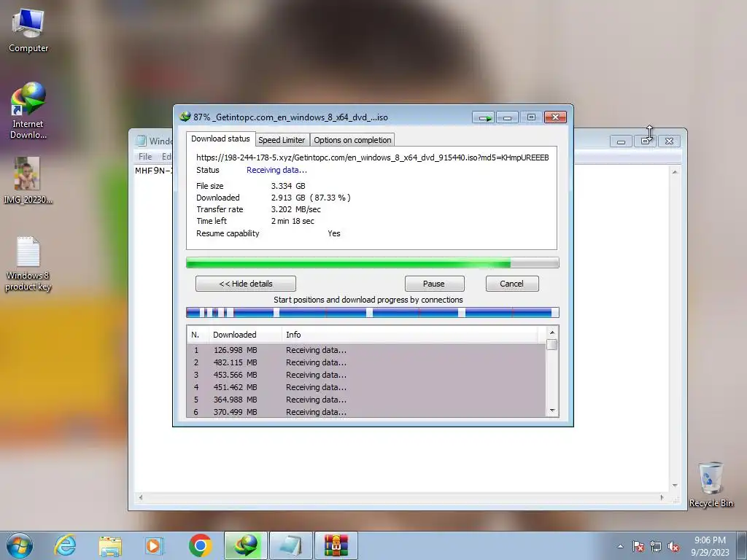Viewport: 747px width, 560px height.
Task: Select Internet Download Manager desktop shortcut
Action: point(28,111)
